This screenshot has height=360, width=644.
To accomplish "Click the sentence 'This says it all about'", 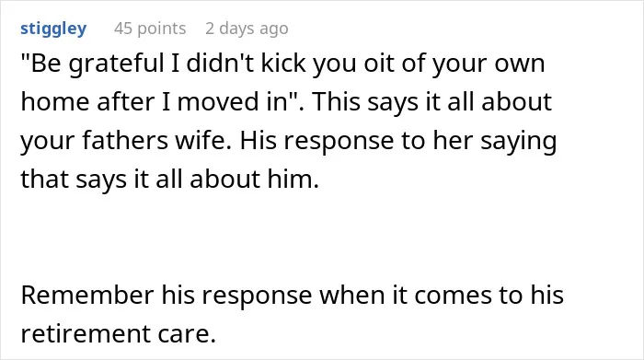I will pyautogui.click(x=432, y=102).
